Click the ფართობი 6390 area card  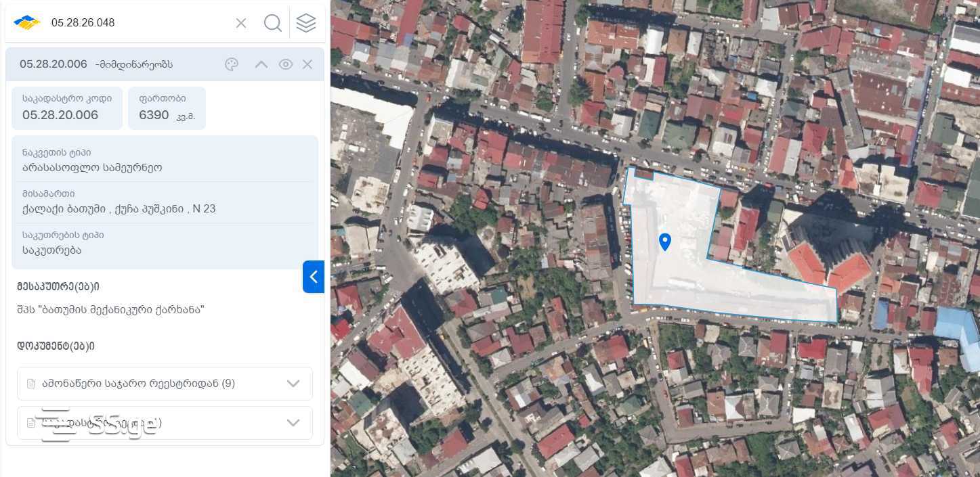coord(167,108)
